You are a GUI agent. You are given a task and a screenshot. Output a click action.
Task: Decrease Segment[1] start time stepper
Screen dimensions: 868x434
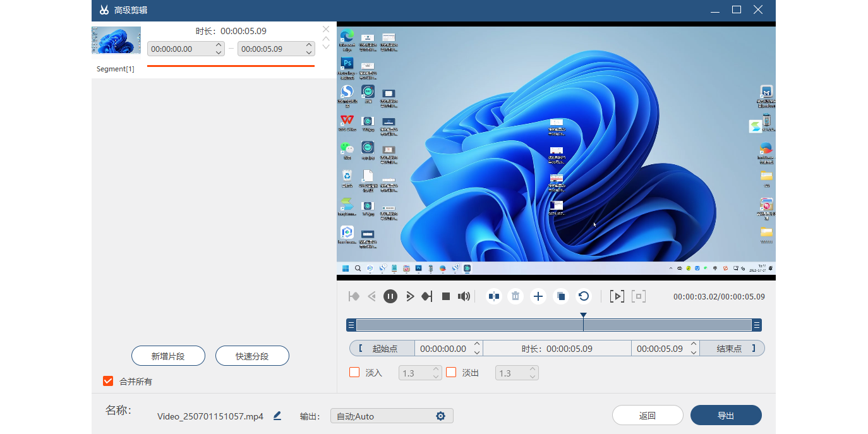click(x=219, y=52)
